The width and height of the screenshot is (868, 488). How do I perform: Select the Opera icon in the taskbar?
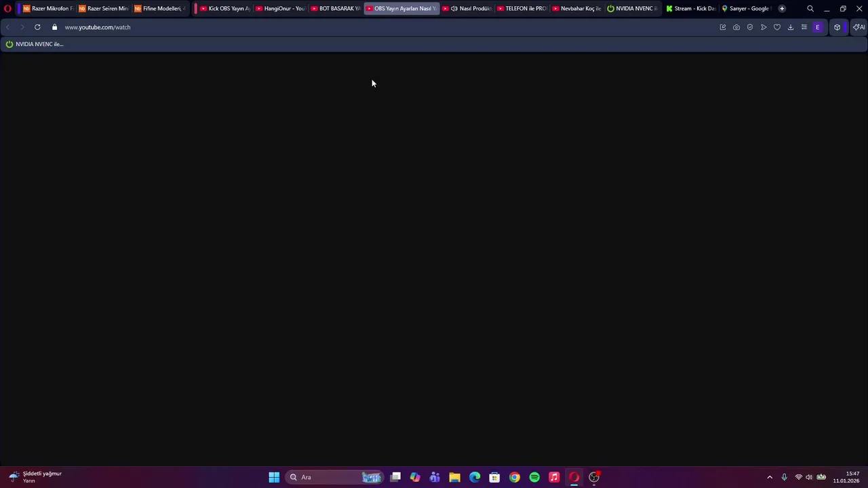[574, 477]
